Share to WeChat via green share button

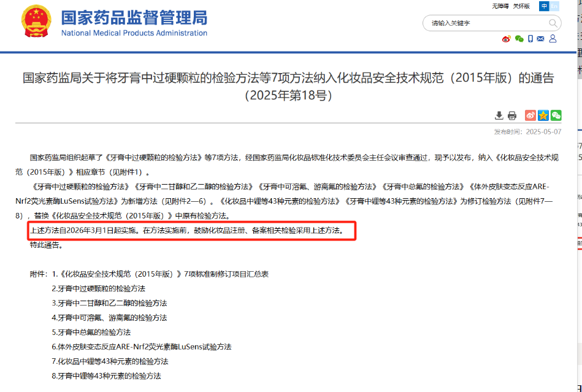tap(556, 115)
